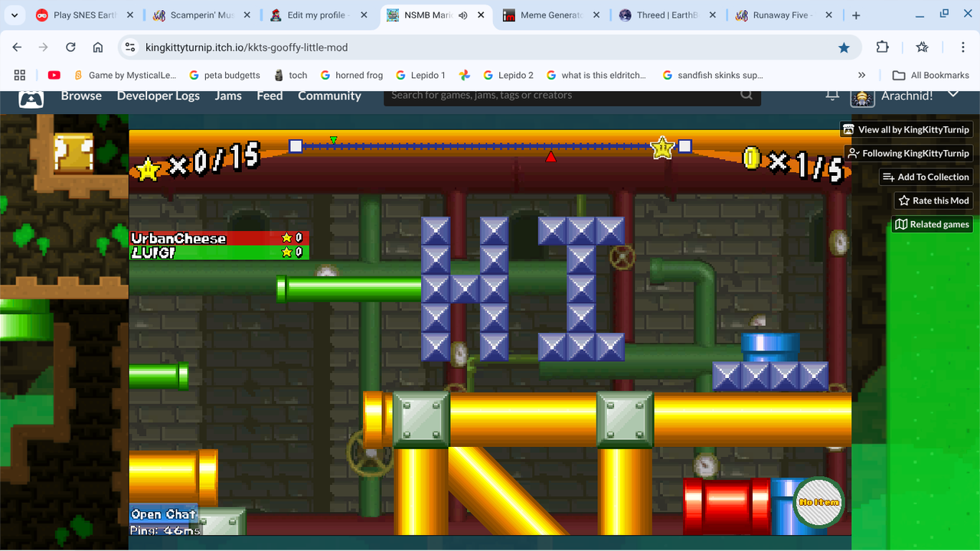Open the Feed page
The height and width of the screenshot is (551, 980).
pos(269,96)
